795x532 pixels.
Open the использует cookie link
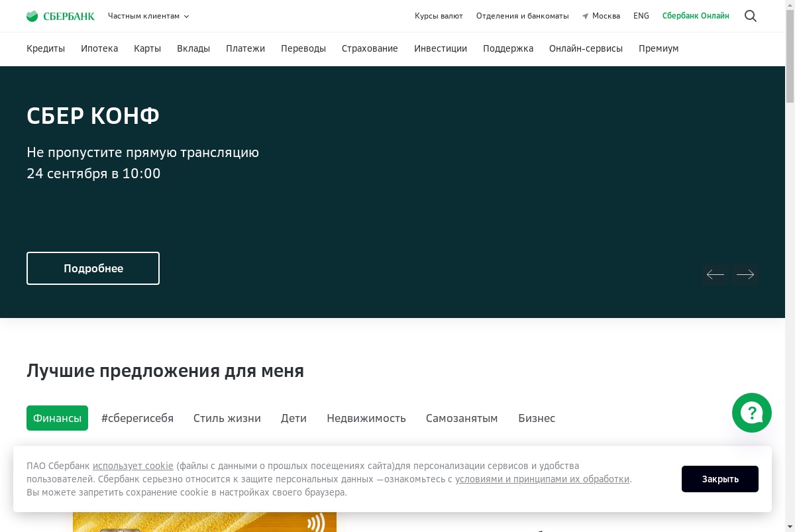pyautogui.click(x=133, y=466)
